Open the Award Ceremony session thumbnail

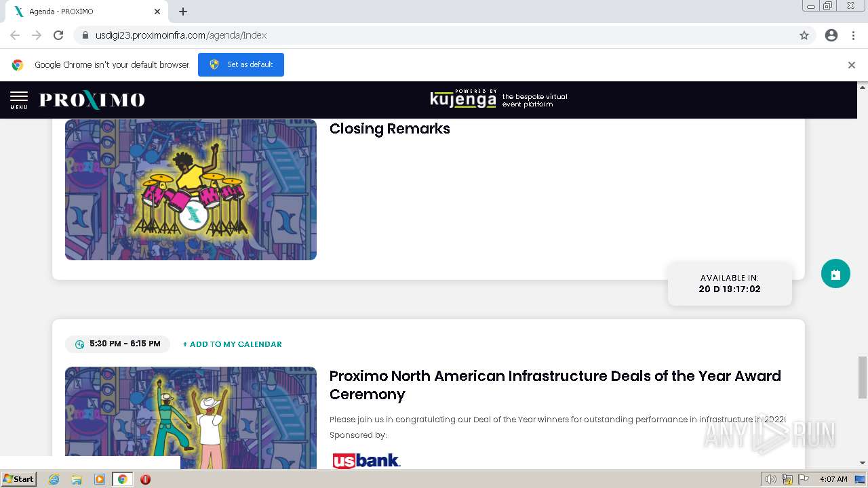[191, 418]
